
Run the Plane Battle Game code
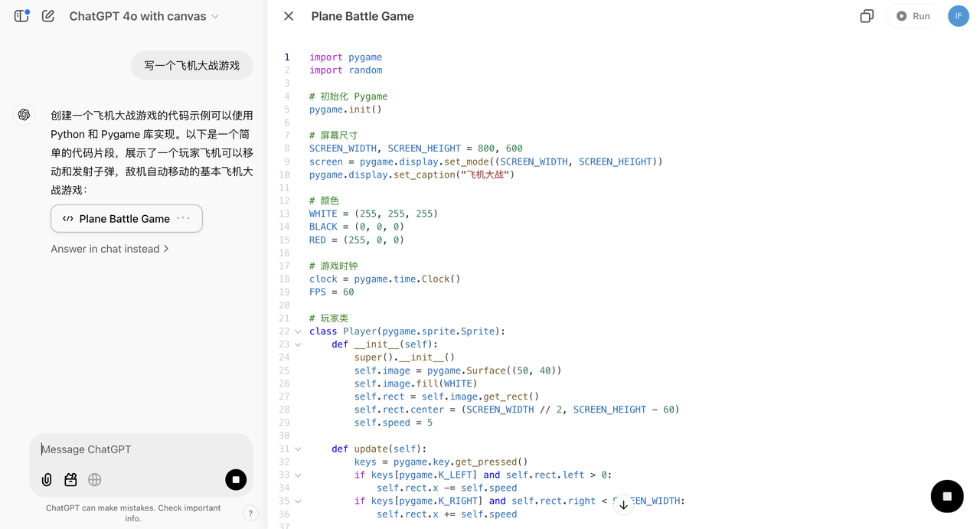click(913, 16)
